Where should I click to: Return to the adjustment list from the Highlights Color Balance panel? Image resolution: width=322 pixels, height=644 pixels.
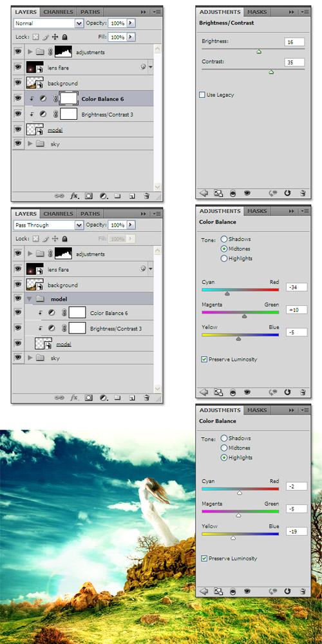pos(204,591)
